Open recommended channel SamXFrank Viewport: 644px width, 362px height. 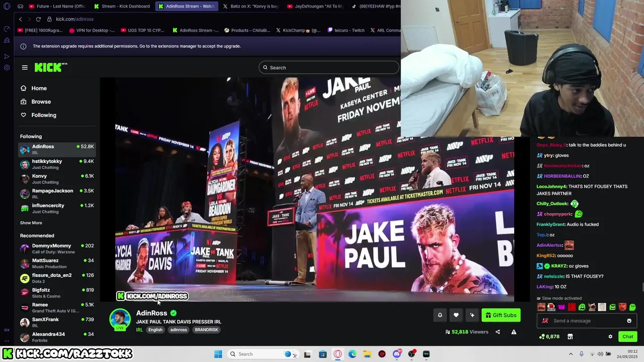pos(57,322)
